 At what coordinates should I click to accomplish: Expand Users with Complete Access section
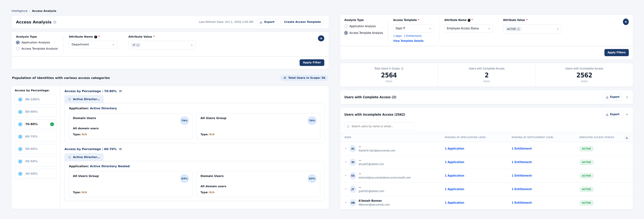(x=627, y=97)
